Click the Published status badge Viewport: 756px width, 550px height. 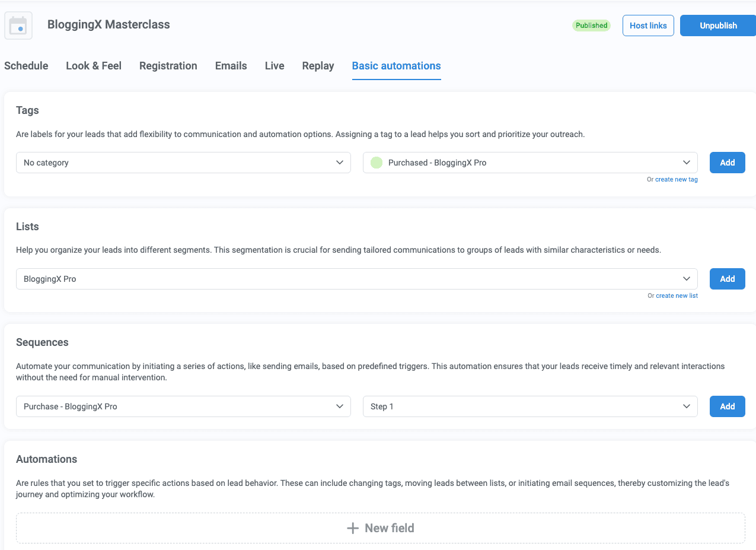591,26
